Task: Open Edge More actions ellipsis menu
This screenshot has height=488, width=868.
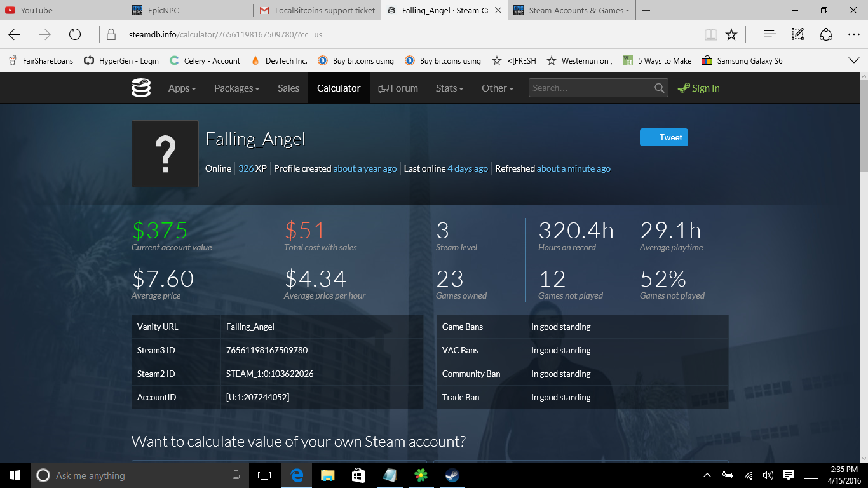Action: tap(854, 34)
